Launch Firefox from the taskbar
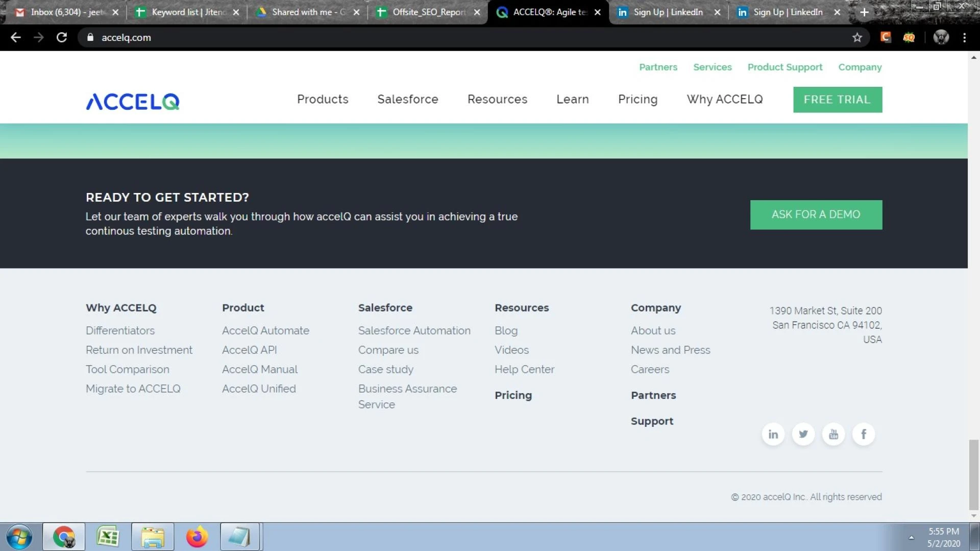This screenshot has height=551, width=980. click(197, 537)
